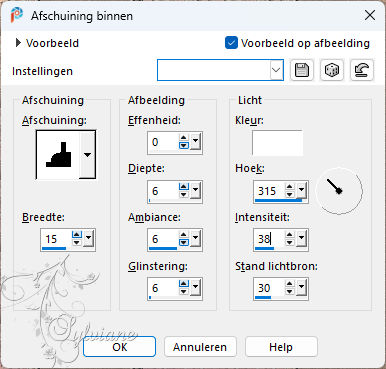
Task: Expand the Voorbeeld preview triangle
Action: tap(18, 43)
